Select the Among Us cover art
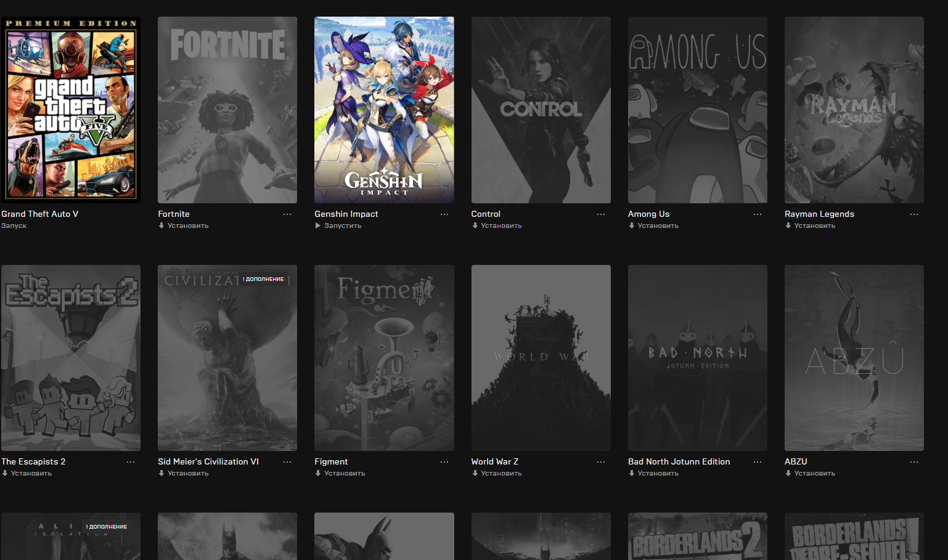948x560 pixels. coord(698,110)
